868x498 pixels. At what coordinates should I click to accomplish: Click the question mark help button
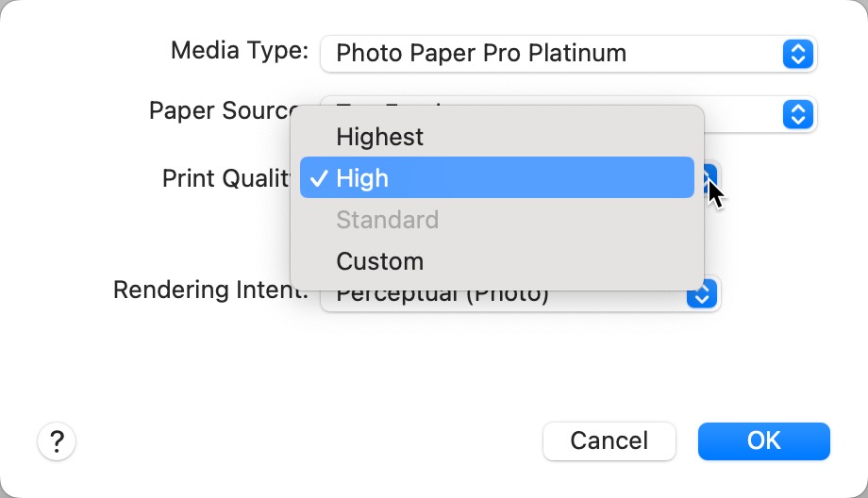pyautogui.click(x=57, y=440)
